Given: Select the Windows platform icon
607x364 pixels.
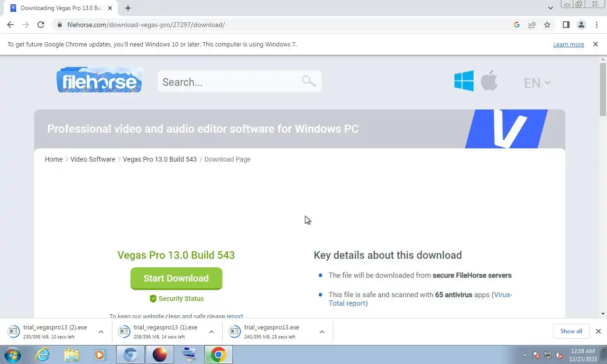Looking at the screenshot, I should [464, 81].
